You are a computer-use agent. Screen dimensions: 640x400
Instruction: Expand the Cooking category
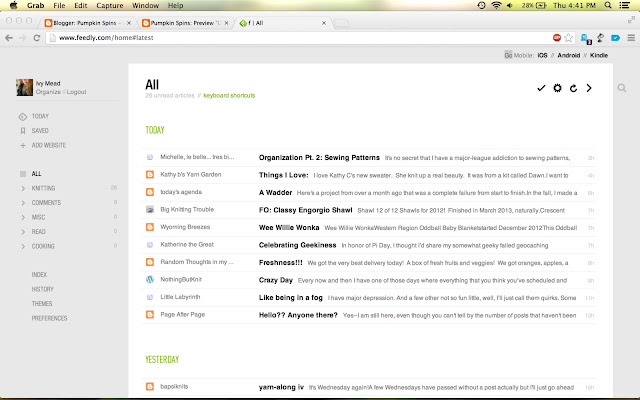click(x=23, y=247)
